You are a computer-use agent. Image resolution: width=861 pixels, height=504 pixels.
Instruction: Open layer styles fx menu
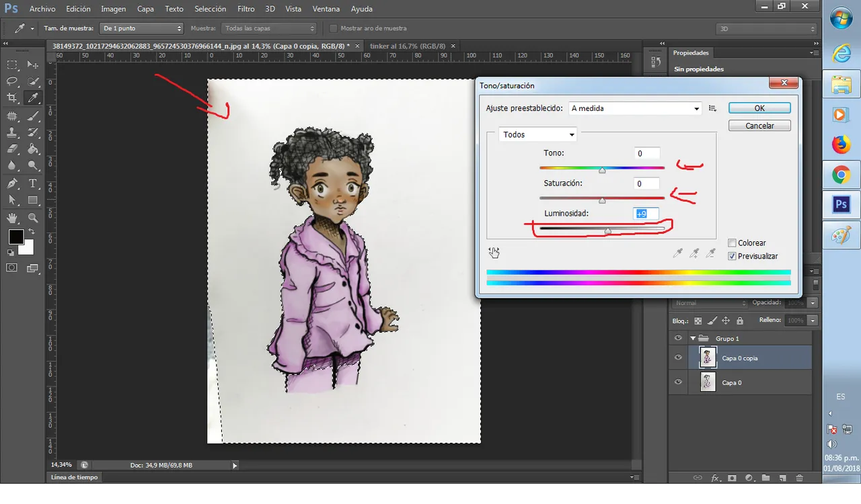pos(715,478)
